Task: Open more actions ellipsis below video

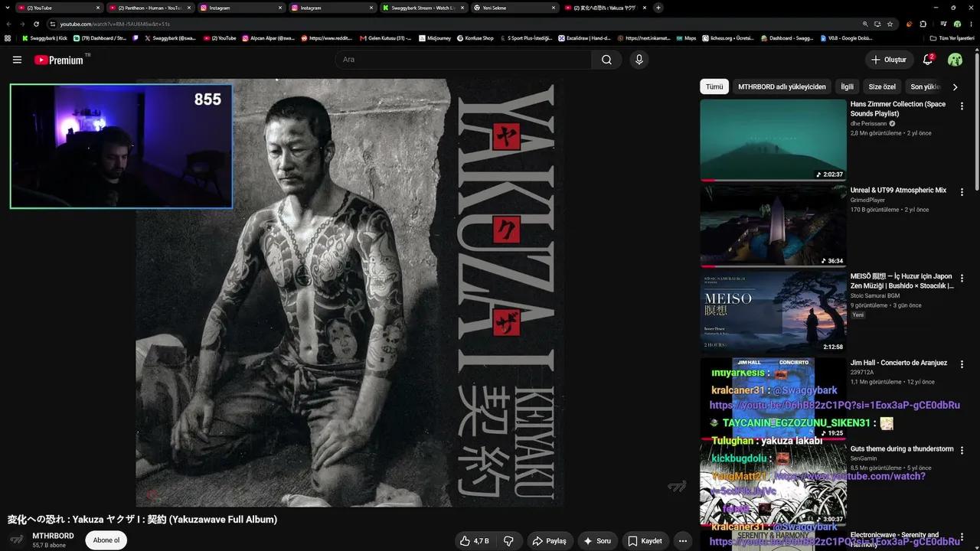Action: point(683,541)
